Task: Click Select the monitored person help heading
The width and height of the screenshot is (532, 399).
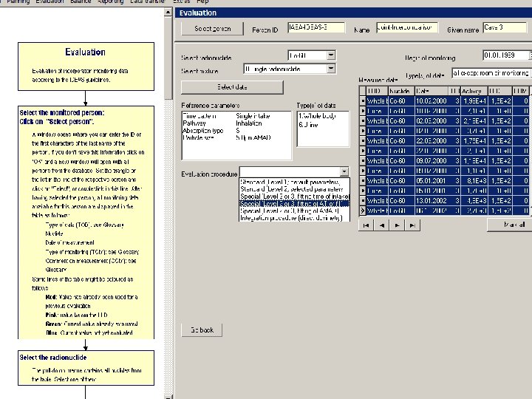Action: point(62,117)
